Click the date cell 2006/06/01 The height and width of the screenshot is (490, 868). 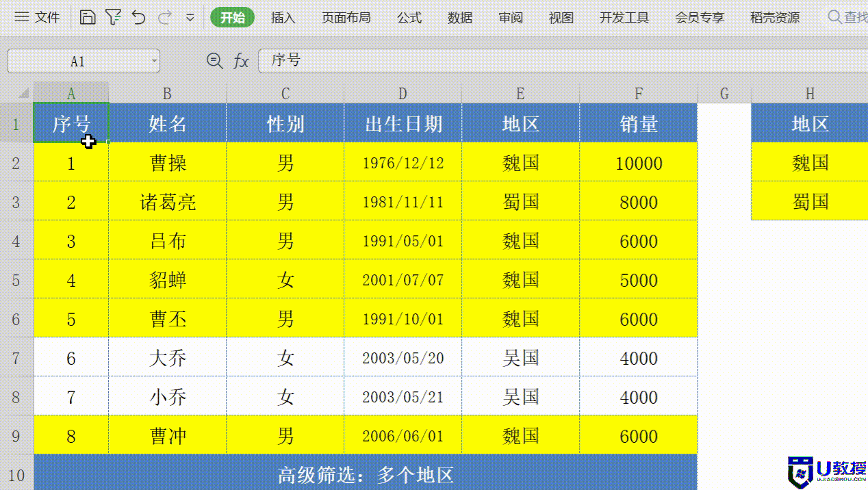(x=403, y=435)
